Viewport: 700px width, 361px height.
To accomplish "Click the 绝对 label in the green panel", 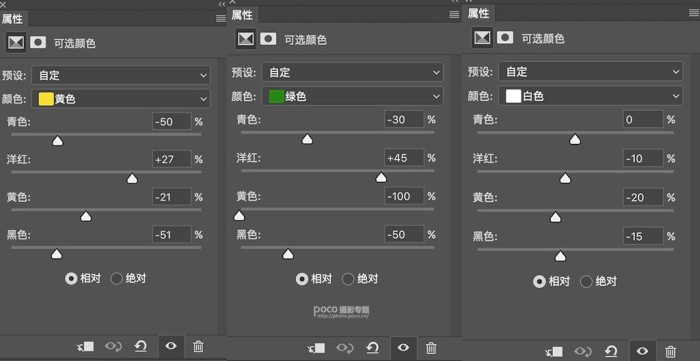I will [368, 279].
